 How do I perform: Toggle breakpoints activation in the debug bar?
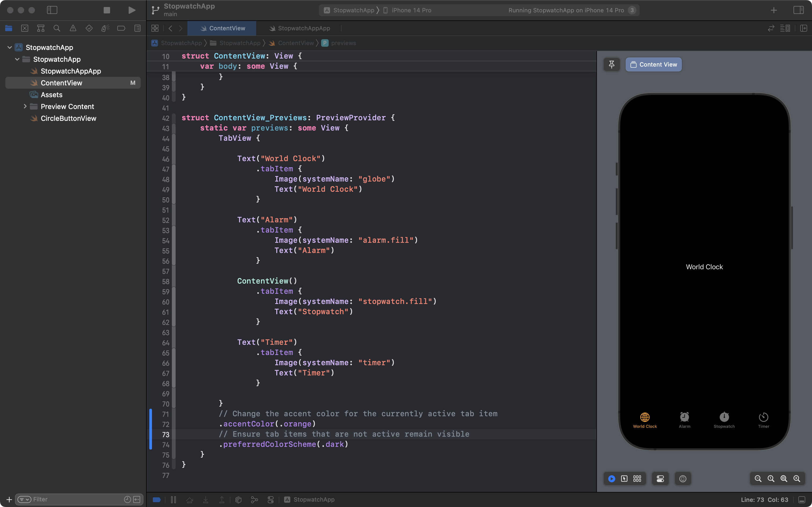pyautogui.click(x=156, y=500)
